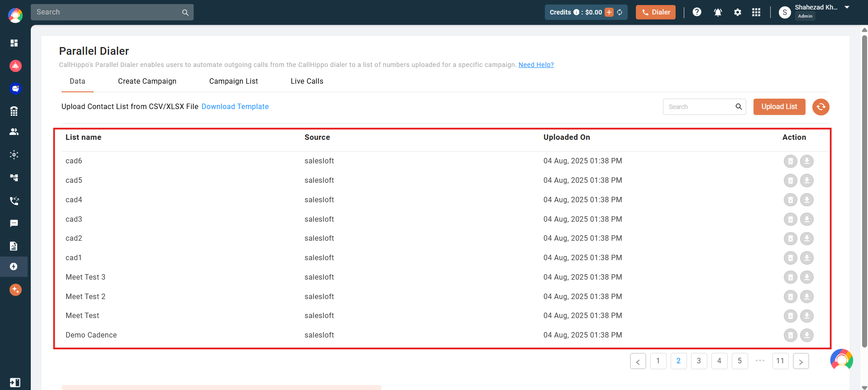Viewport: 868px width, 390px height.
Task: Open the Campaign List tab
Action: coord(234,81)
